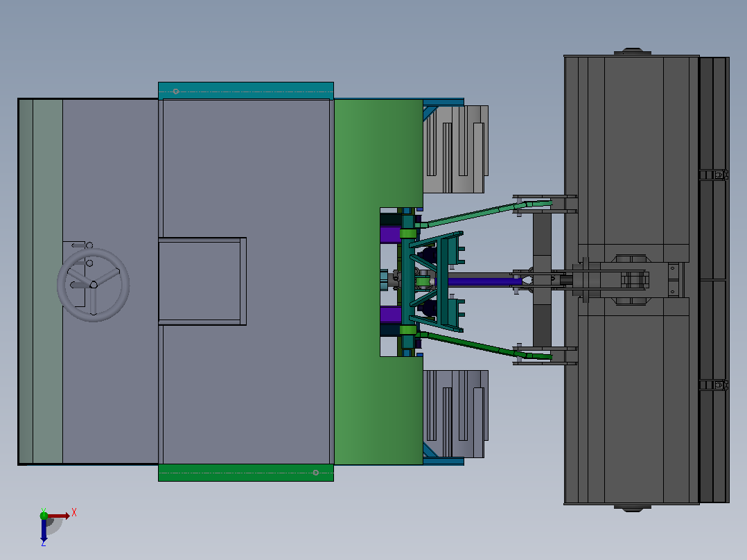Screen dimensions: 747x560
Task: Click the blue Z axis arrow of the triad
Action: pyautogui.click(x=44, y=530)
